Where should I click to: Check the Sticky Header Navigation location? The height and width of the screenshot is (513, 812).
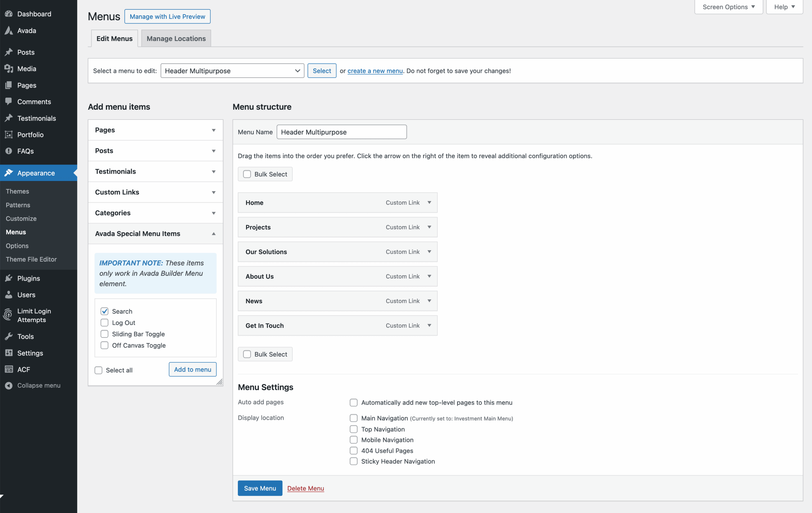[x=353, y=461]
